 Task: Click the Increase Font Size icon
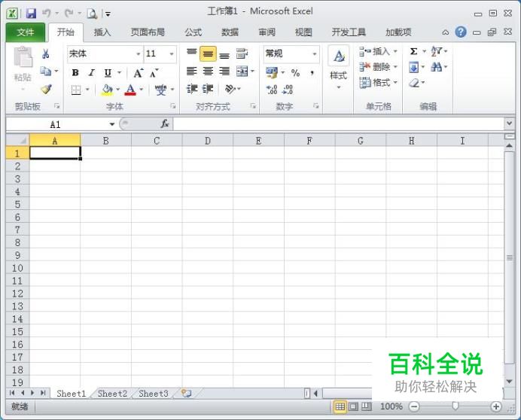click(139, 73)
